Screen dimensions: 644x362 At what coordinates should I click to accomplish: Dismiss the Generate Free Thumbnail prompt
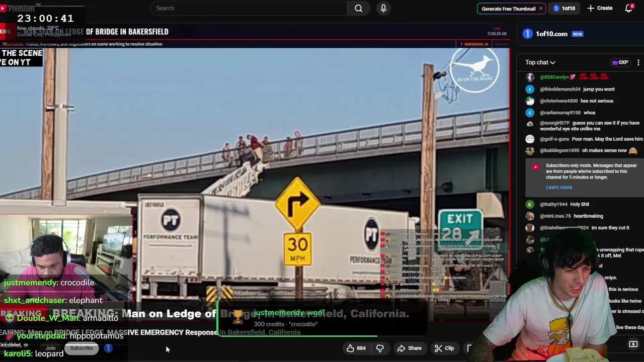click(541, 9)
